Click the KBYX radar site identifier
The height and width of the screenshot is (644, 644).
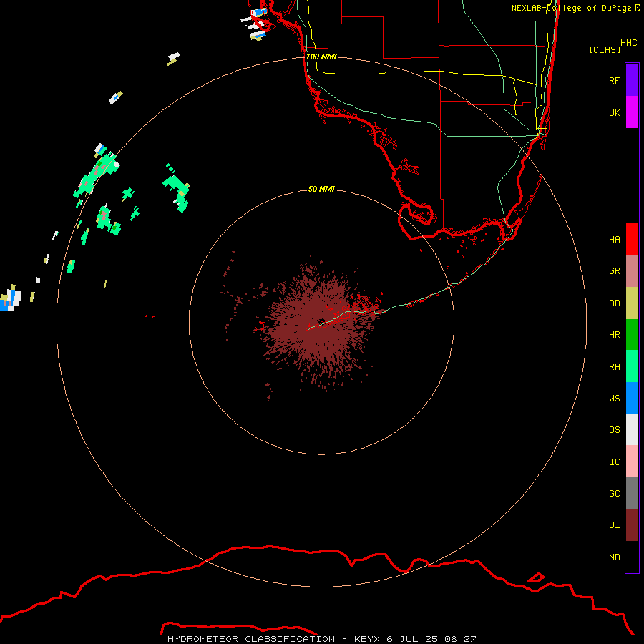(367, 639)
